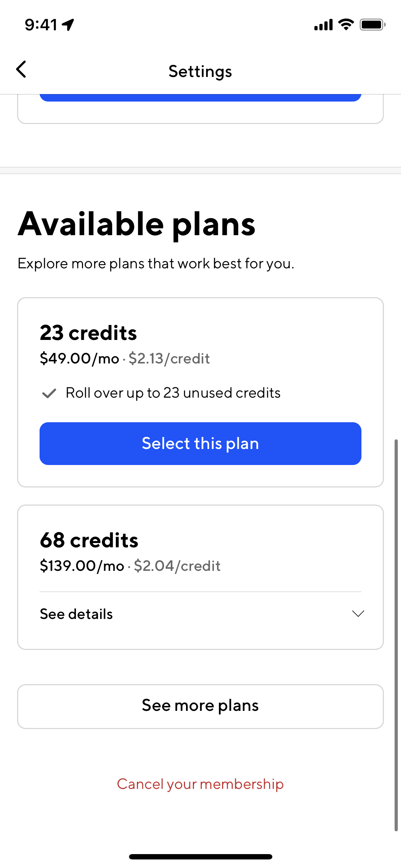Image resolution: width=401 pixels, height=868 pixels.
Task: Tap the back arrow in the header
Action: click(21, 69)
